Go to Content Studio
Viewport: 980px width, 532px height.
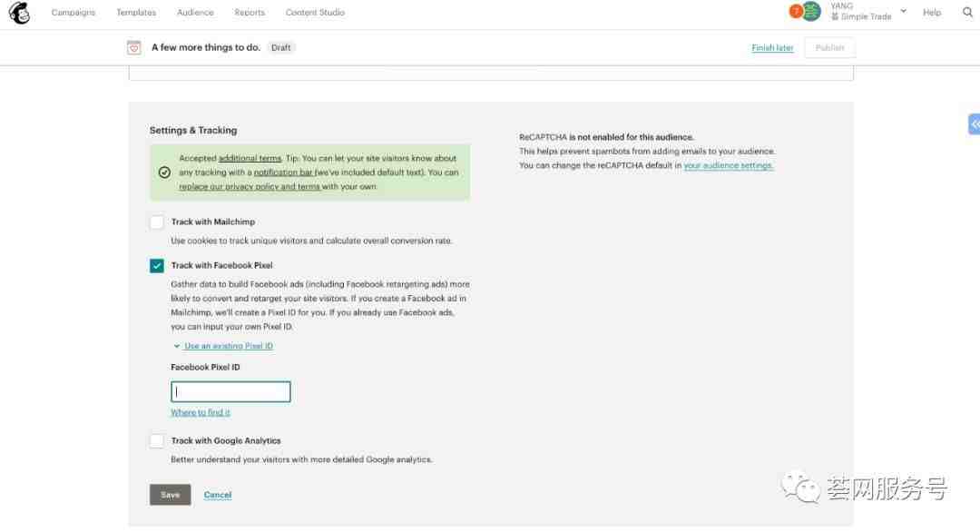(x=315, y=13)
